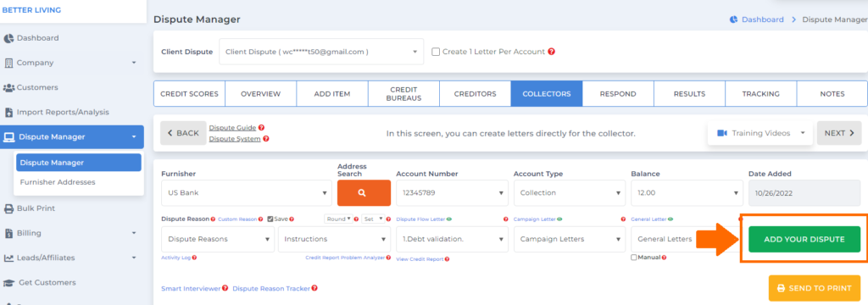The height and width of the screenshot is (305, 868).
Task: Click green eye icon beside Campaign Letter
Action: (x=559, y=219)
